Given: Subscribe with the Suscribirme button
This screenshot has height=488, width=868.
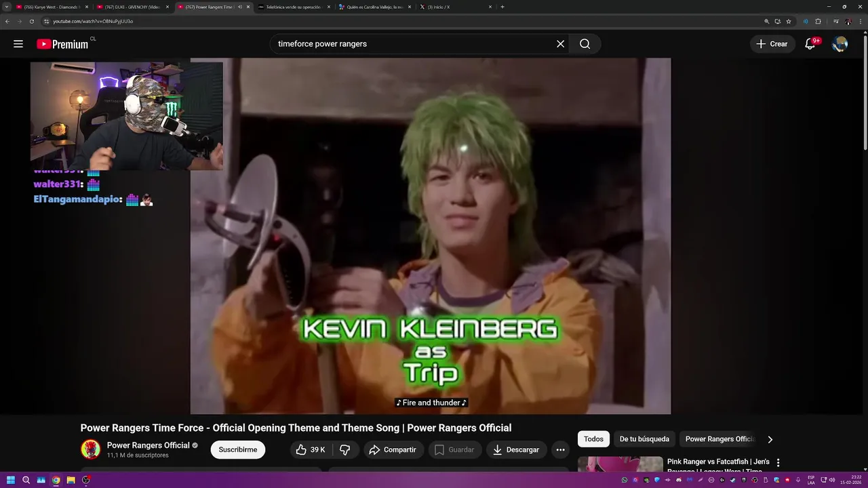Looking at the screenshot, I should (x=237, y=449).
